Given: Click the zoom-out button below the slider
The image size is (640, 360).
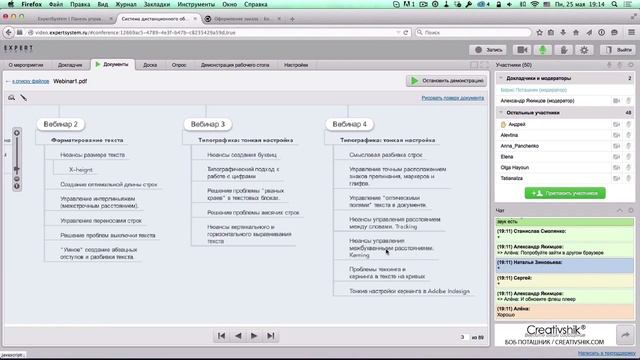Looking at the screenshot, I should coord(17,179).
